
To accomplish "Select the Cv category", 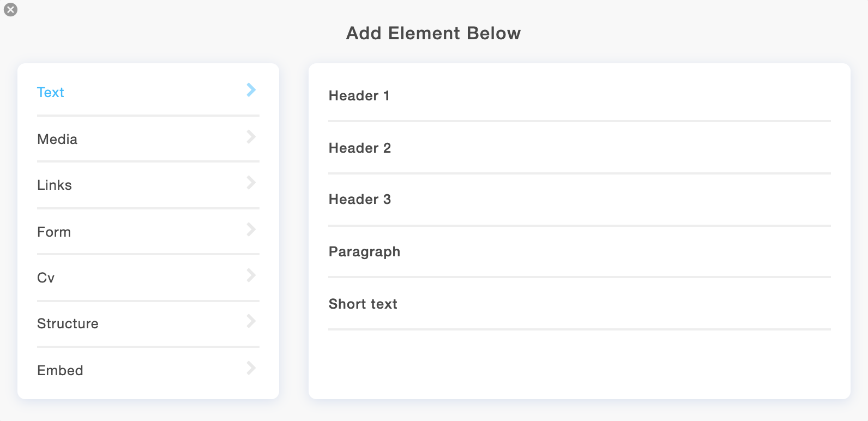I will point(148,278).
